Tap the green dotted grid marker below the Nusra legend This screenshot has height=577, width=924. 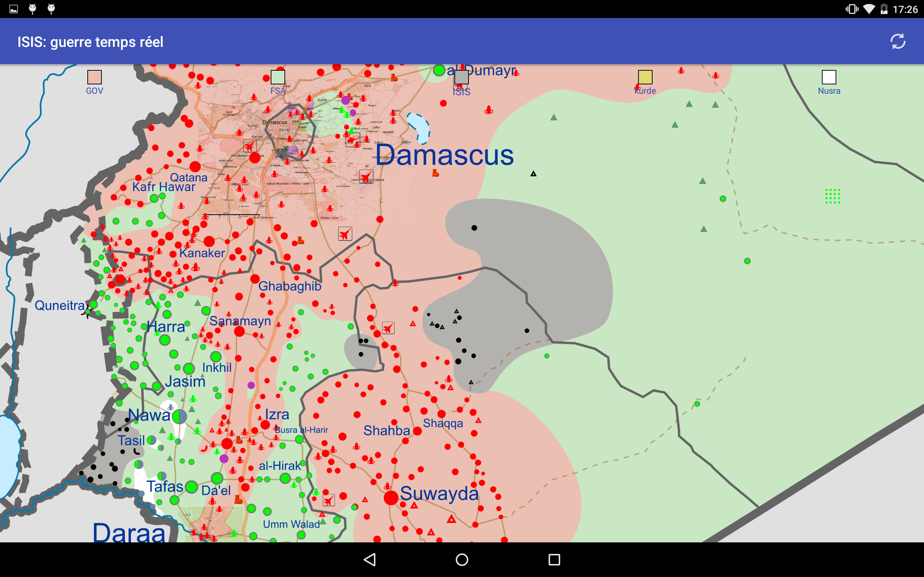click(x=832, y=196)
